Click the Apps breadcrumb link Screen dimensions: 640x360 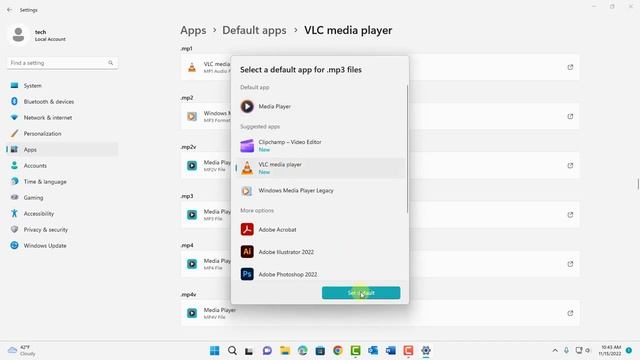(193, 30)
